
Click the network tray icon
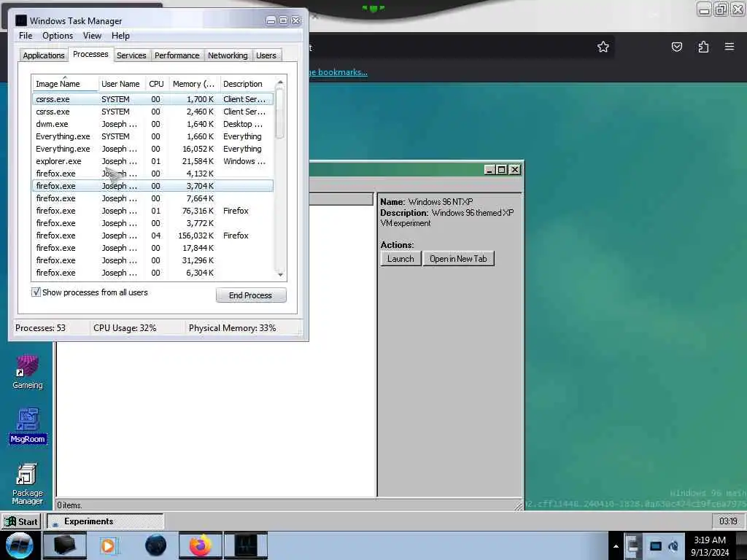[x=656, y=546]
